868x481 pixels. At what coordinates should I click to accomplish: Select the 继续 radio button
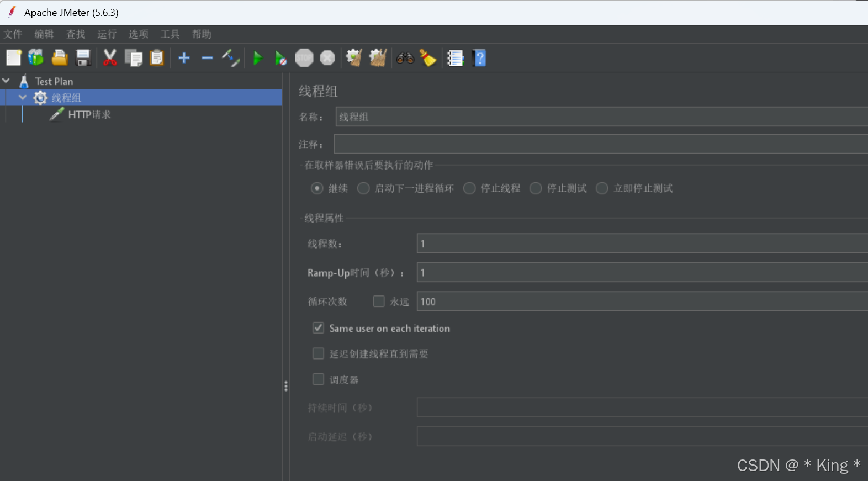(317, 188)
